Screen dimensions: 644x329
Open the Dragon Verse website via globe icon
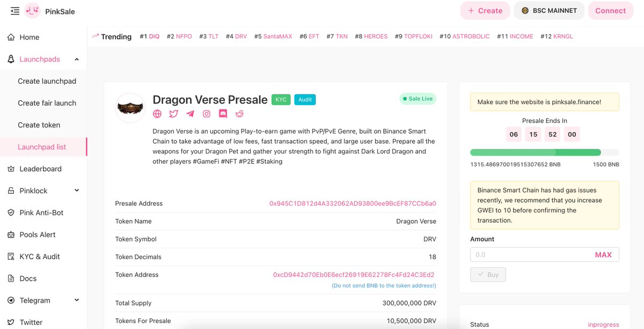(x=157, y=114)
